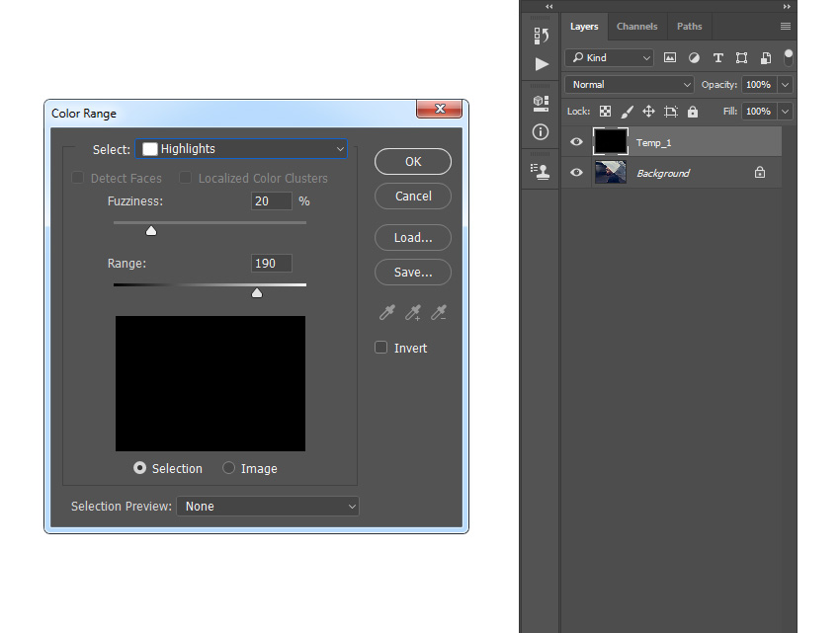The image size is (840, 633).
Task: Open the Opacity slider arrow
Action: coord(785,85)
